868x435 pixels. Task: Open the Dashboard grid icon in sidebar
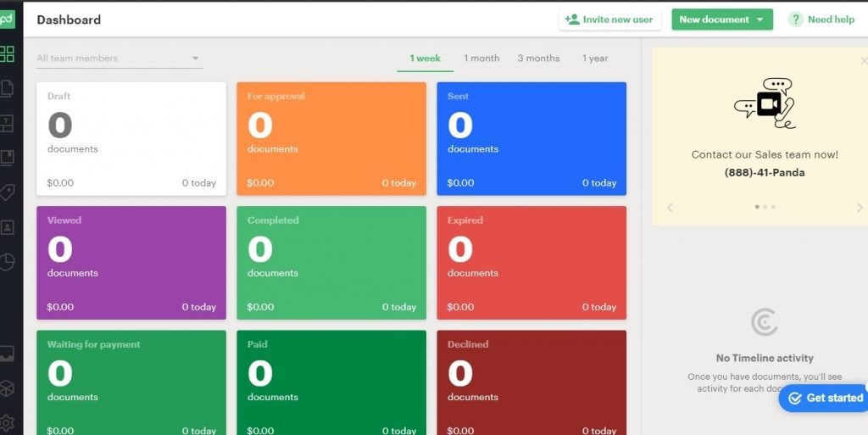8,54
